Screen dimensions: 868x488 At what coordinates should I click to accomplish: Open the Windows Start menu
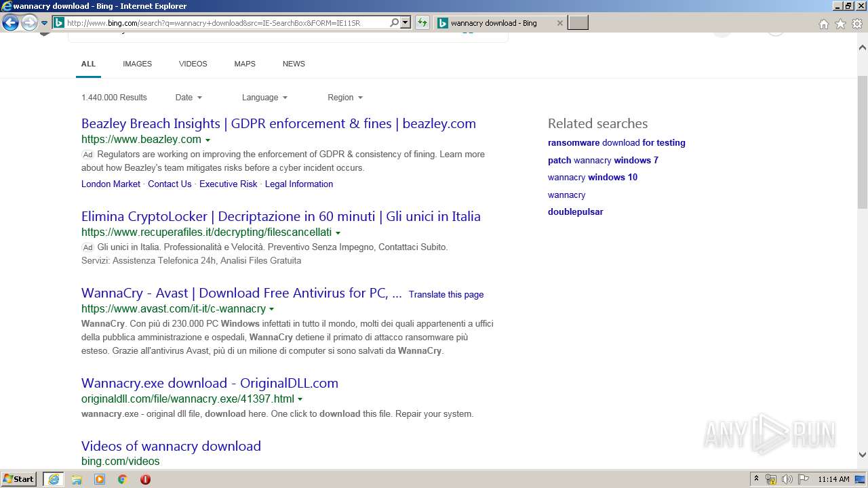(19, 479)
